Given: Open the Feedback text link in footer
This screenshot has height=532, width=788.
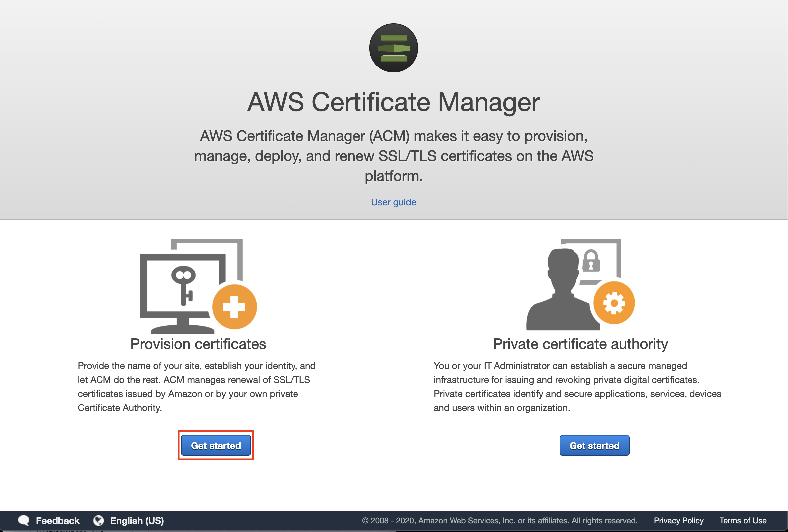Looking at the screenshot, I should pyautogui.click(x=58, y=520).
